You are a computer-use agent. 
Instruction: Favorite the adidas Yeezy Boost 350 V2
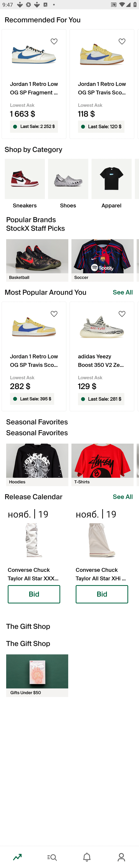pos(122,314)
